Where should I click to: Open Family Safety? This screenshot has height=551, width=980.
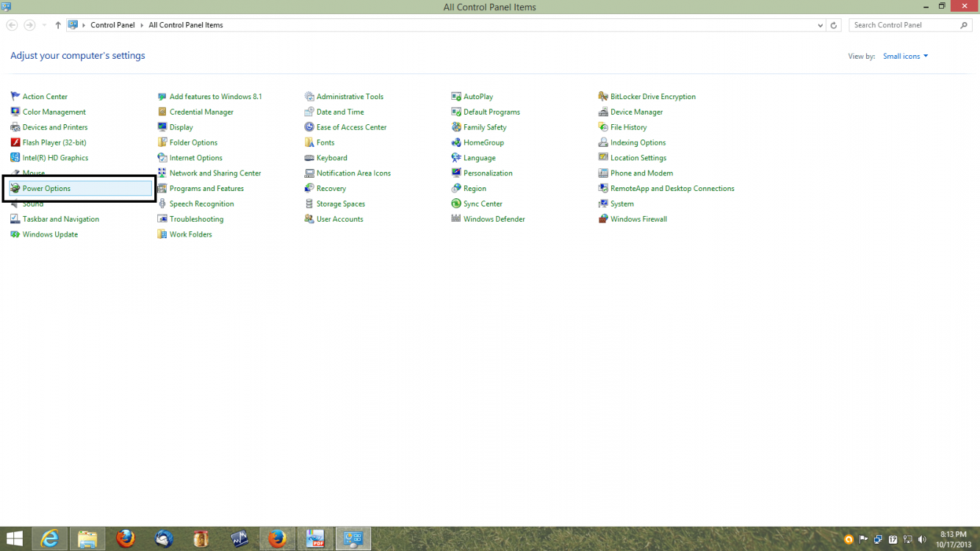(485, 127)
